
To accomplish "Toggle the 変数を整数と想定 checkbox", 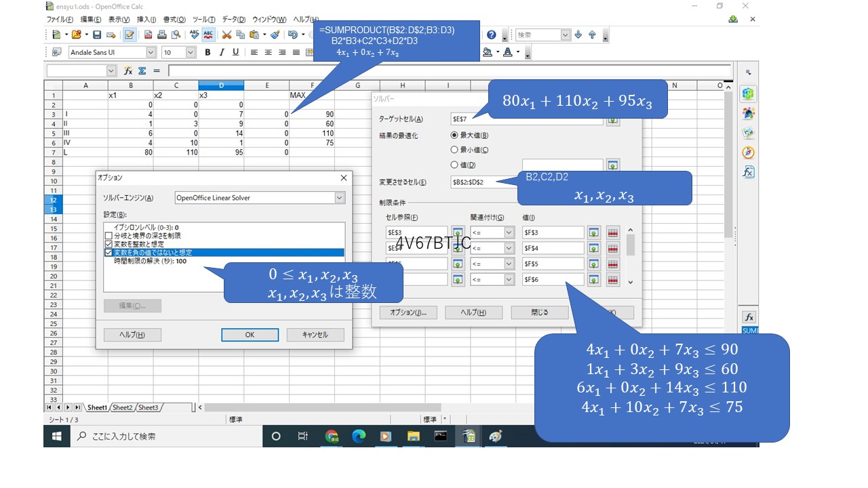I will click(108, 244).
